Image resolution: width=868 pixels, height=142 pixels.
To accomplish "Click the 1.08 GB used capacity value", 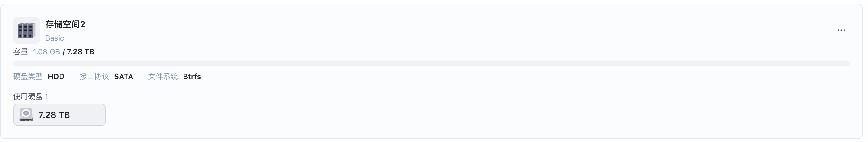I will click(x=46, y=51).
